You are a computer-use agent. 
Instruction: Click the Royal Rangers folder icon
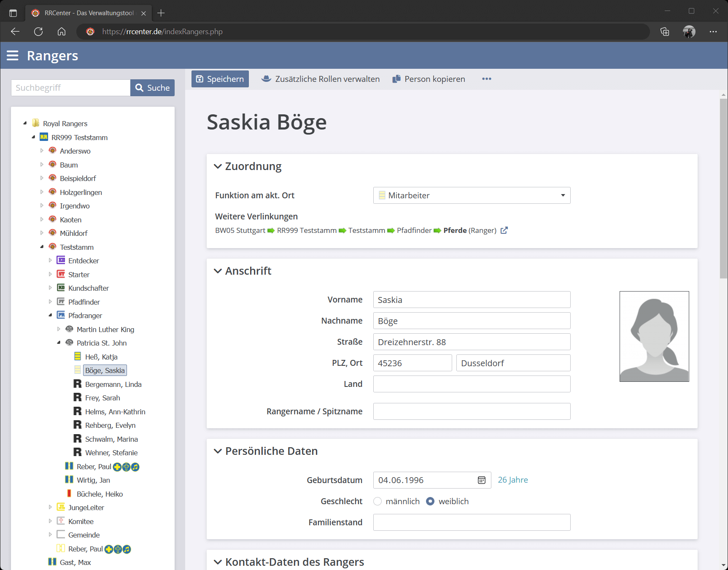36,123
